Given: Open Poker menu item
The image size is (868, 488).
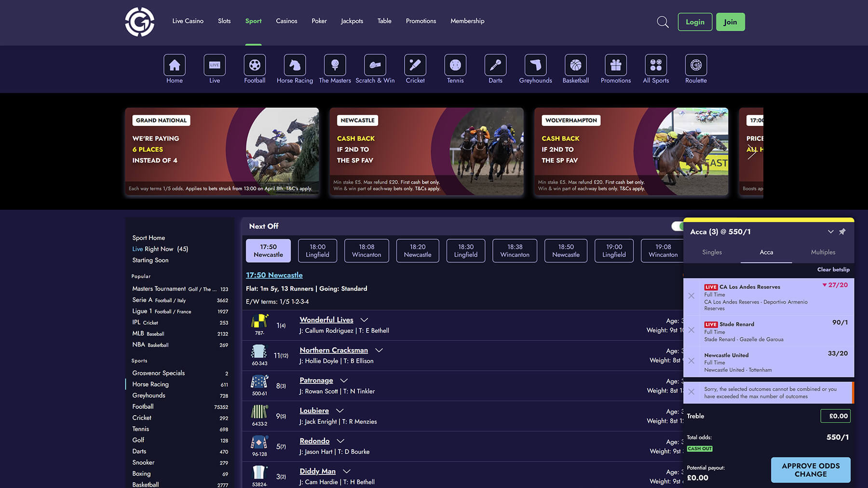Looking at the screenshot, I should coord(319,21).
